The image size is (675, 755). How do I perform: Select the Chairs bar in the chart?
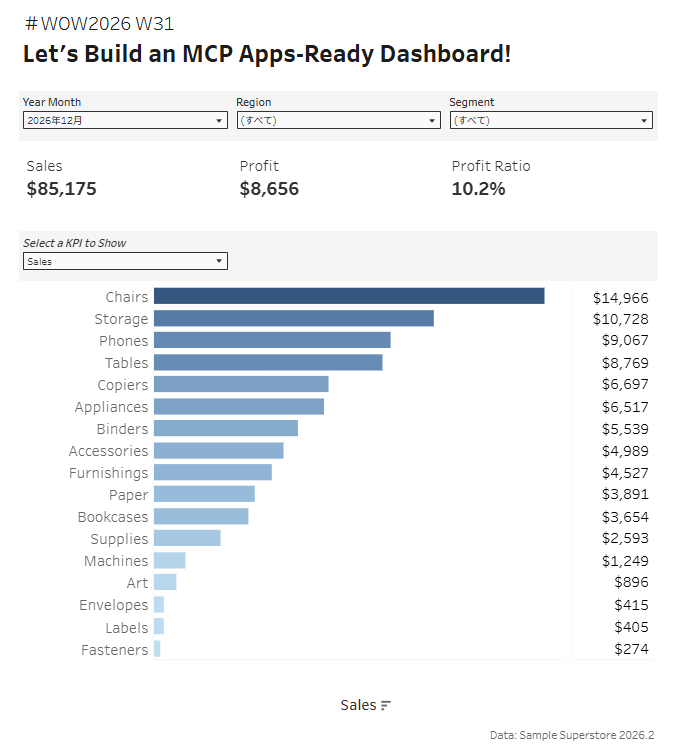click(349, 296)
